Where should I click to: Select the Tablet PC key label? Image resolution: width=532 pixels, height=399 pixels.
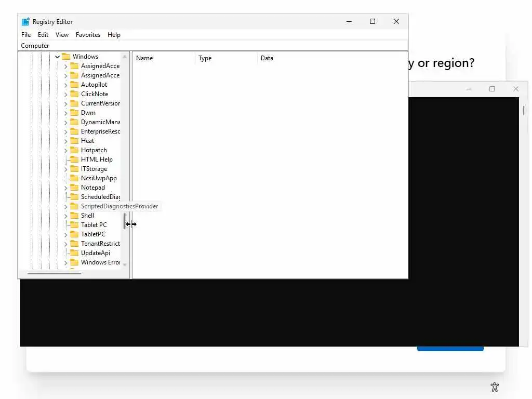[94, 225]
